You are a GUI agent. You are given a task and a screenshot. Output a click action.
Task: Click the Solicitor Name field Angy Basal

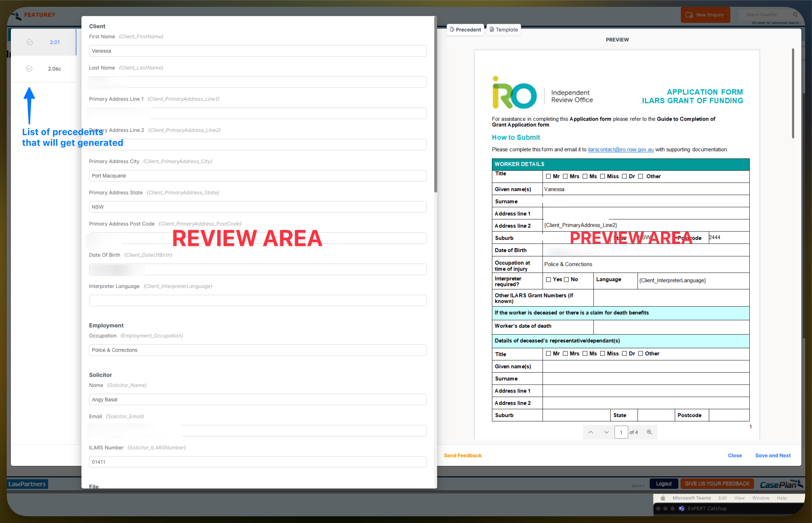258,400
